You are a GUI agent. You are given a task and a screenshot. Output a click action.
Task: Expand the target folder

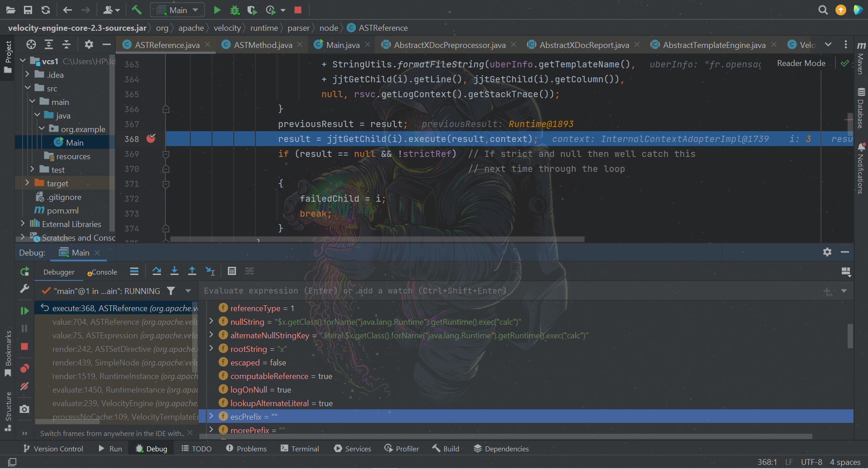coord(27,183)
